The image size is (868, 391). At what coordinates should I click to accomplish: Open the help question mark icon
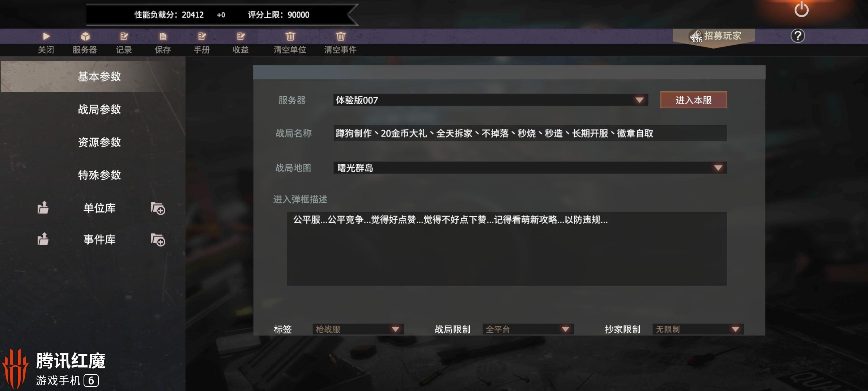pyautogui.click(x=797, y=36)
